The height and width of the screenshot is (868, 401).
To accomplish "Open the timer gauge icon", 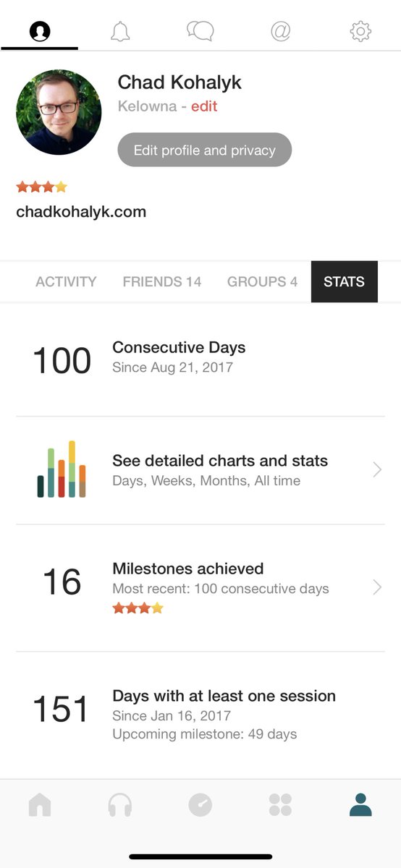I will coord(200,805).
